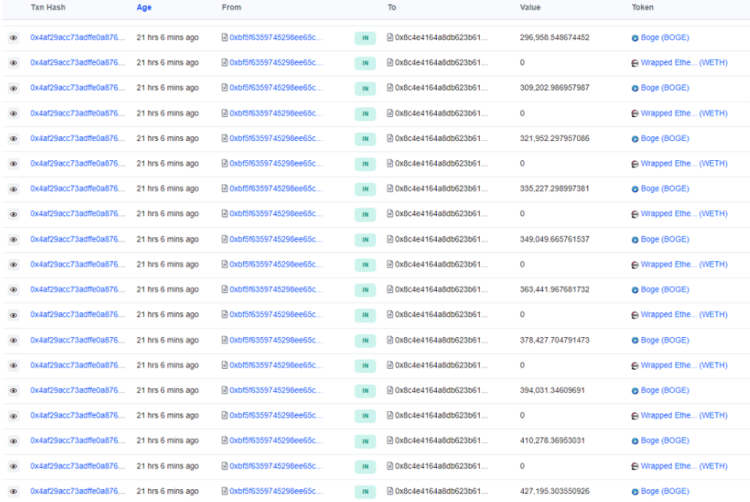Image resolution: width=750 pixels, height=502 pixels.
Task: Select the value 309,202.986957987
Action: (x=554, y=87)
